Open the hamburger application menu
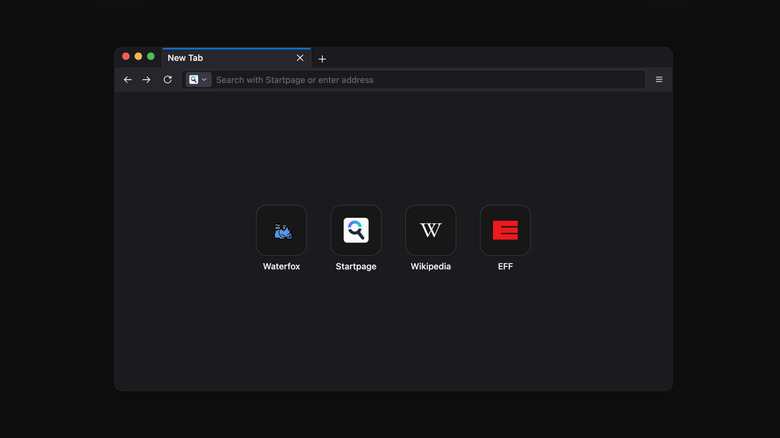The width and height of the screenshot is (780, 438). coord(659,80)
